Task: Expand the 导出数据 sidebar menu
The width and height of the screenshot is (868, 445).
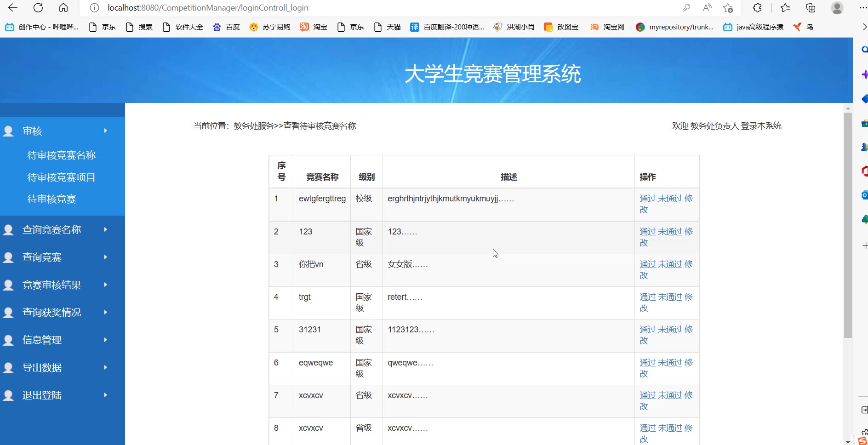Action: click(42, 368)
